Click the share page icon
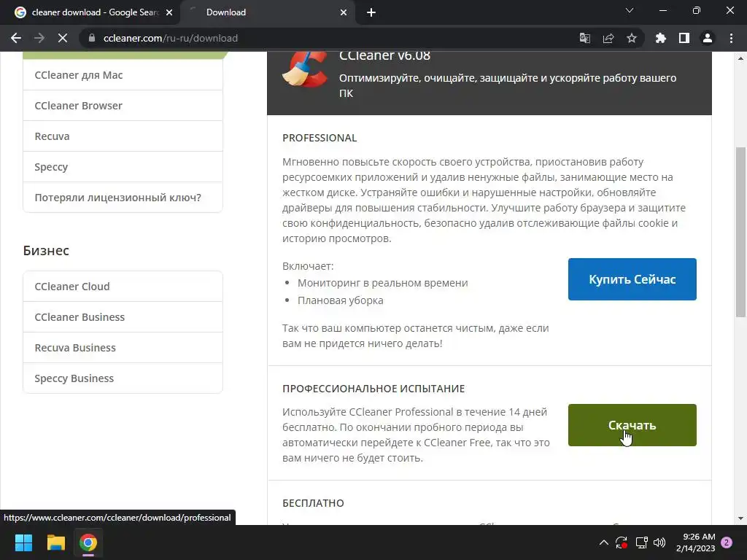Screen dimensions: 747x560 click(x=608, y=38)
